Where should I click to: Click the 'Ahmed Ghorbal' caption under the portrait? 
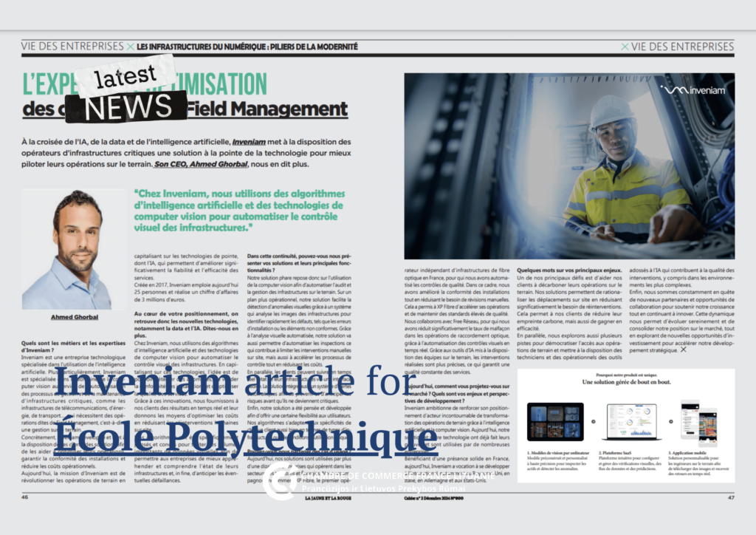click(75, 317)
